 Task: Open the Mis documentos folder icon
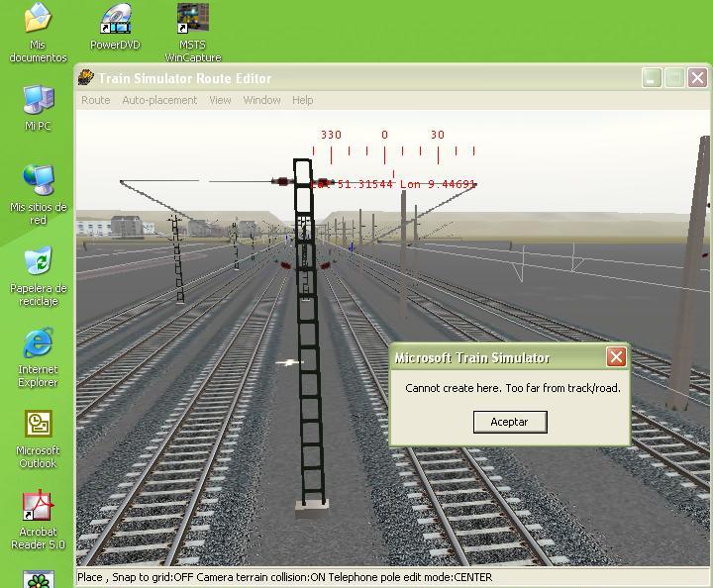[38, 19]
